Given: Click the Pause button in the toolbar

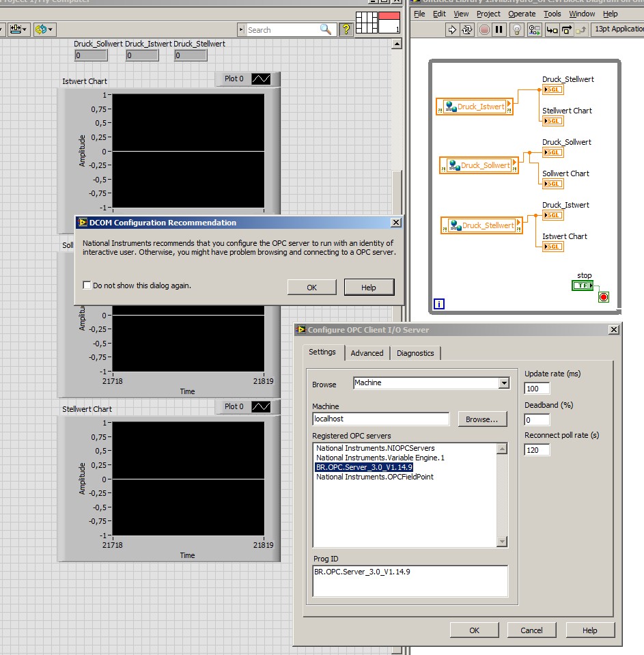Looking at the screenshot, I should point(499,29).
